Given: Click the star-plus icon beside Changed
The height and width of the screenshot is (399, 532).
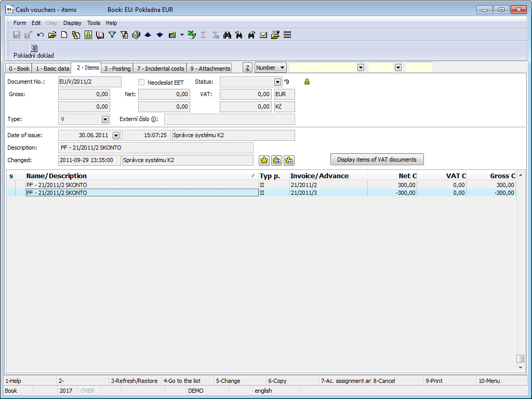Looking at the screenshot, I should coord(276,161).
